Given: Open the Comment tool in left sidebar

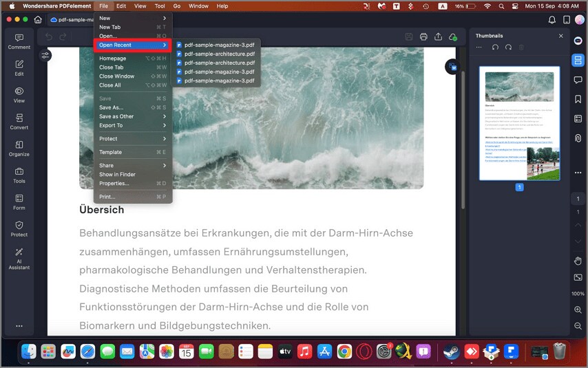Looking at the screenshot, I should (19, 41).
